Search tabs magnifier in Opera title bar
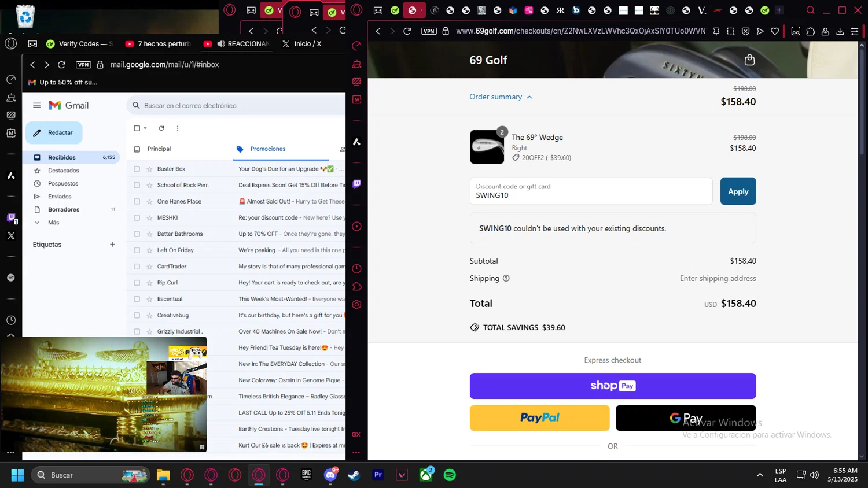Viewport: 868px width, 488px height. pyautogui.click(x=811, y=10)
